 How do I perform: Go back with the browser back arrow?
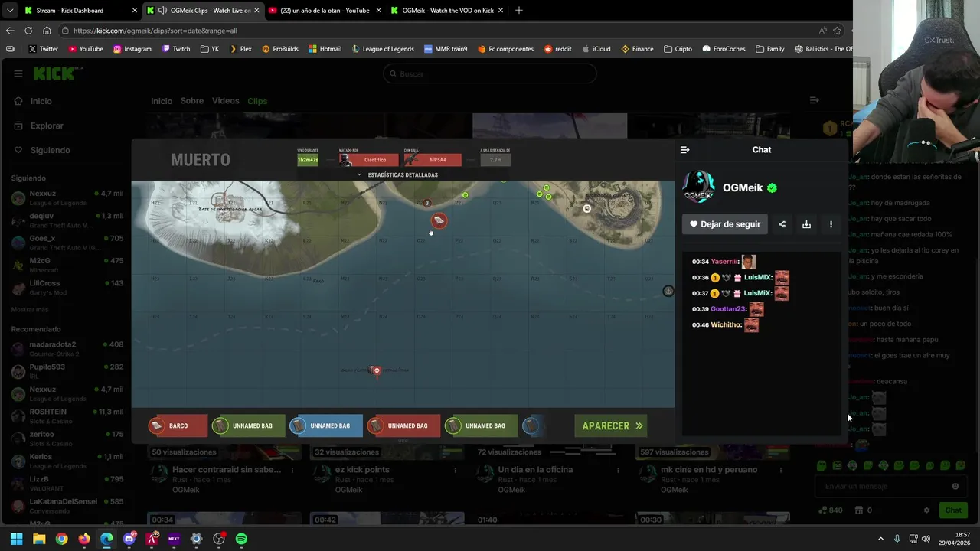10,31
